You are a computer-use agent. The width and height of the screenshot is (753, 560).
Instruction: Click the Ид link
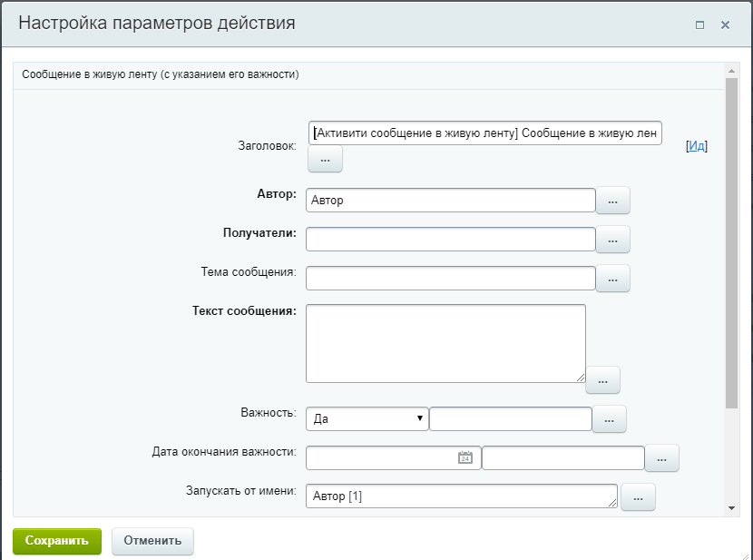click(x=696, y=145)
